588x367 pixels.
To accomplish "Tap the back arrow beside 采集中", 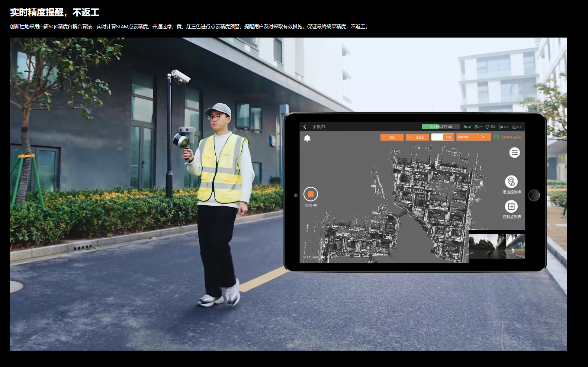I will [305, 127].
